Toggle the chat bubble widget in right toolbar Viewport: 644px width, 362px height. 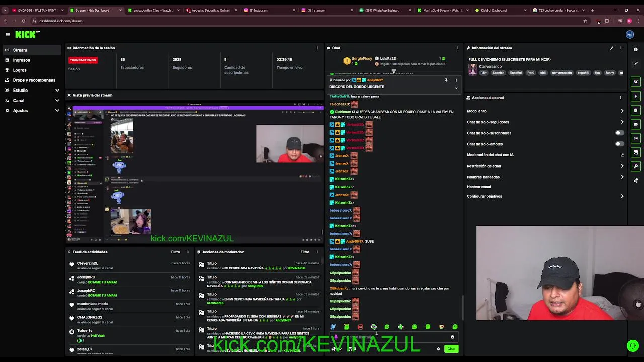636,124
